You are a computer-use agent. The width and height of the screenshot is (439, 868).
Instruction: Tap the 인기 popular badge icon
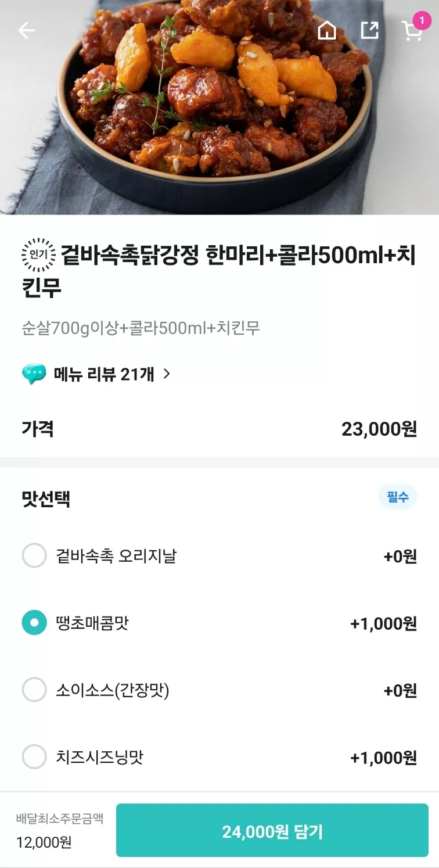point(38,254)
